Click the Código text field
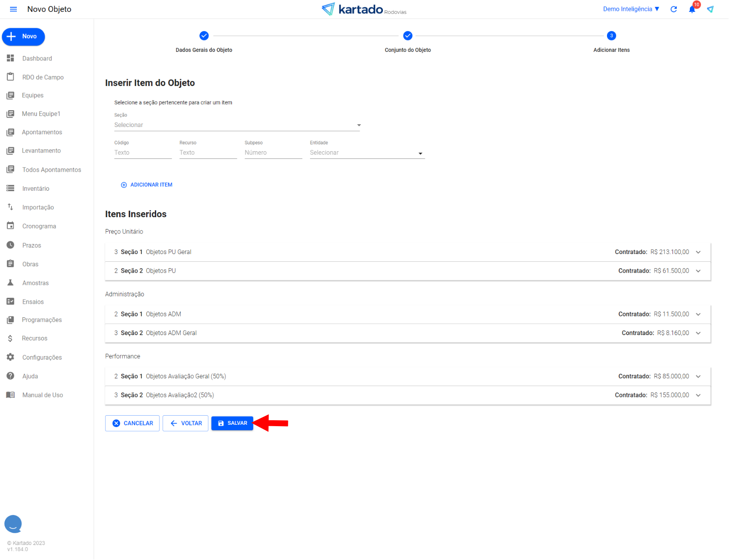 click(x=143, y=153)
